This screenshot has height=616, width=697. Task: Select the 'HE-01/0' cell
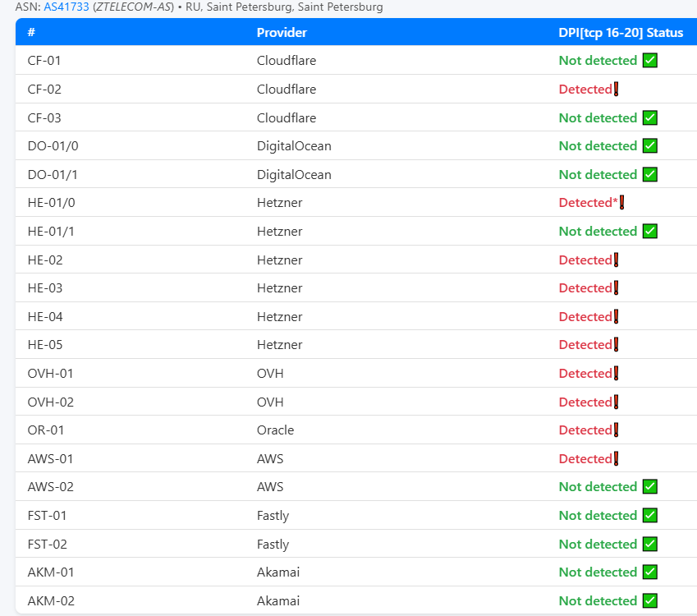[51, 202]
